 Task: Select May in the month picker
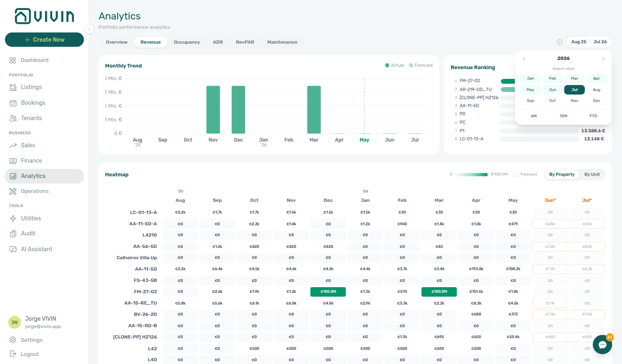click(530, 90)
